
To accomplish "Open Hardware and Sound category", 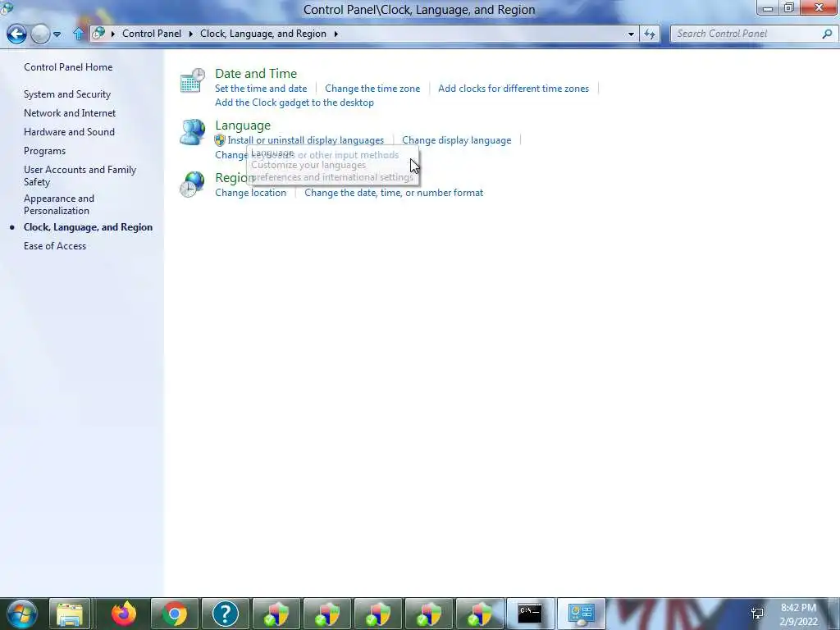I will pos(69,132).
